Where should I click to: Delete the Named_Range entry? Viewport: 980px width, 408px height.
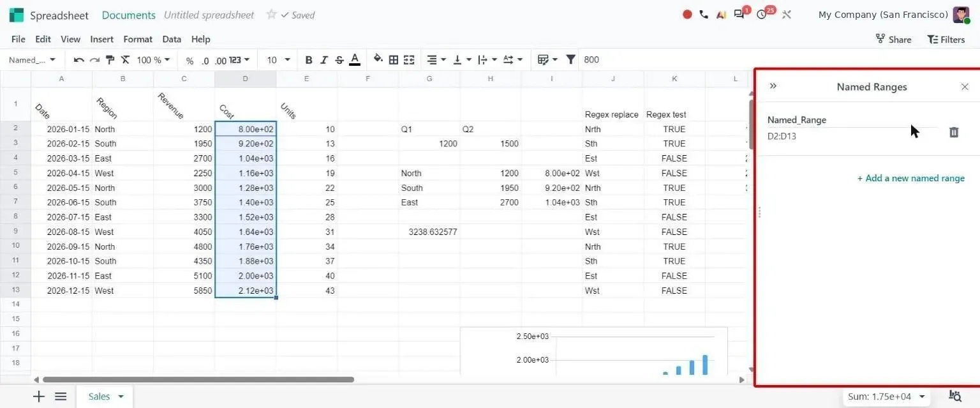point(954,132)
